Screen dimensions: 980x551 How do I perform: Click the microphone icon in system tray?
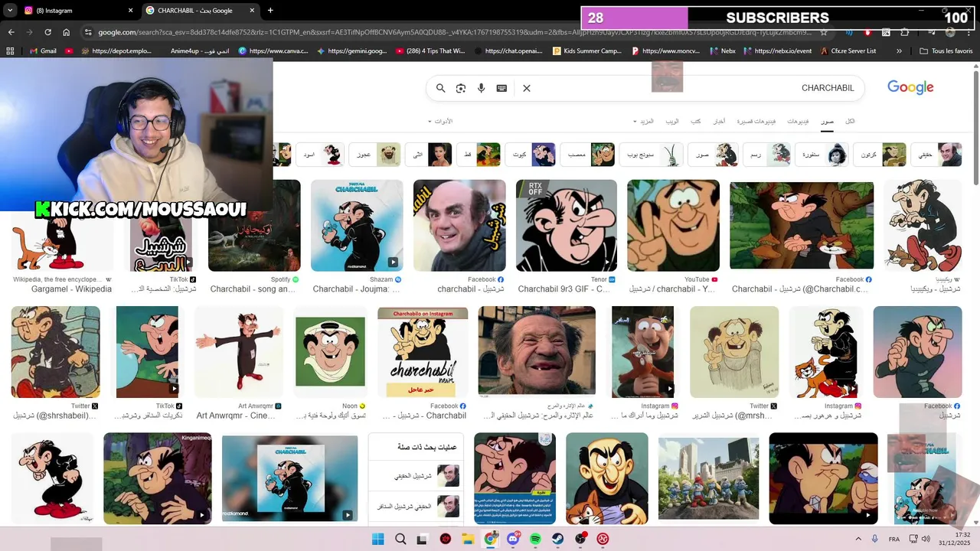(876, 539)
